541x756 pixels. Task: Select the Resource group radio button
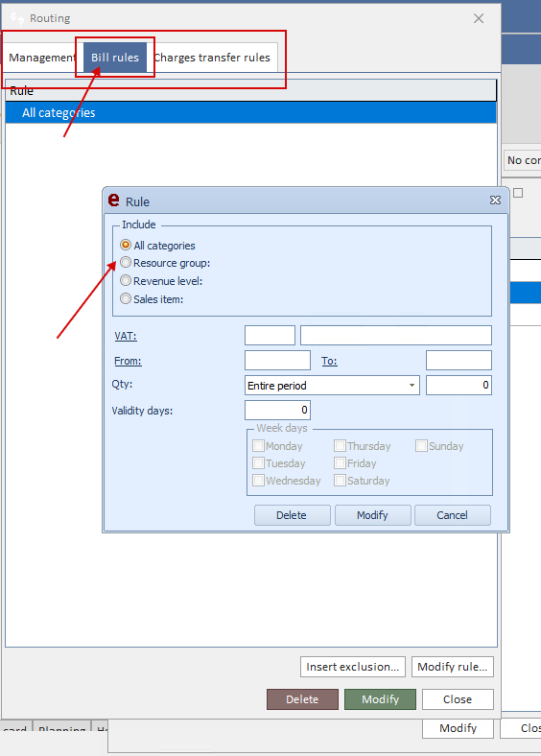126,262
